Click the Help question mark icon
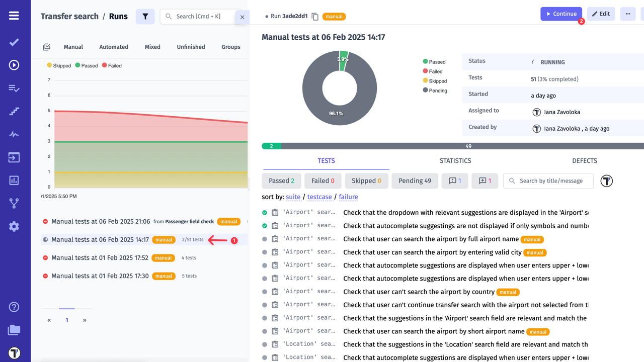This screenshot has height=362, width=644. click(14, 307)
